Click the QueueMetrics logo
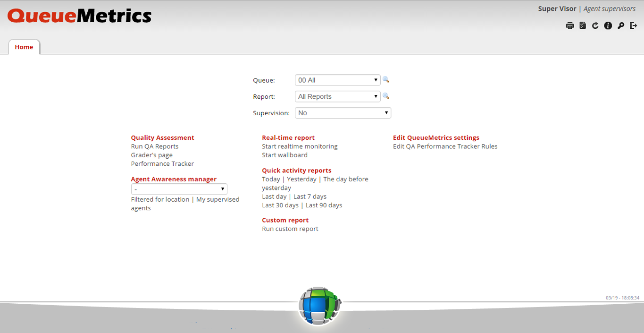Screen dimensions: 644x333 [79, 16]
